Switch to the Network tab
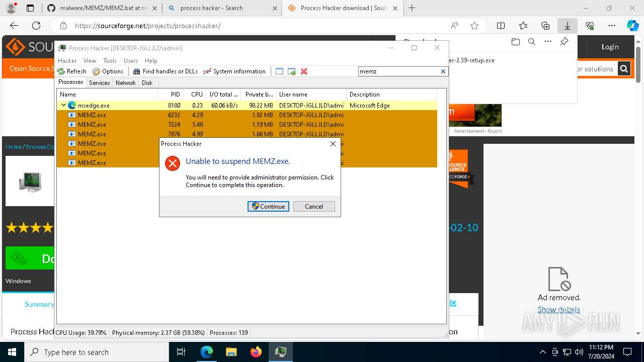644x362 pixels. tap(125, 83)
